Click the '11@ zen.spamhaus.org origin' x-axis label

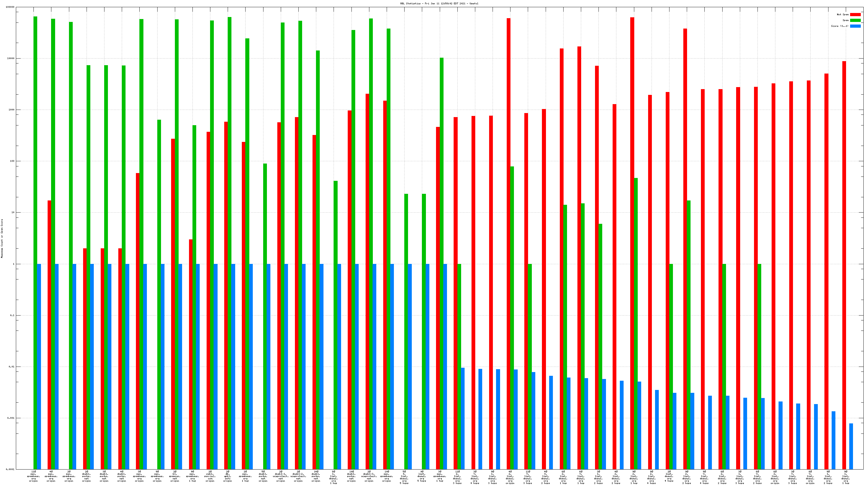33,476
